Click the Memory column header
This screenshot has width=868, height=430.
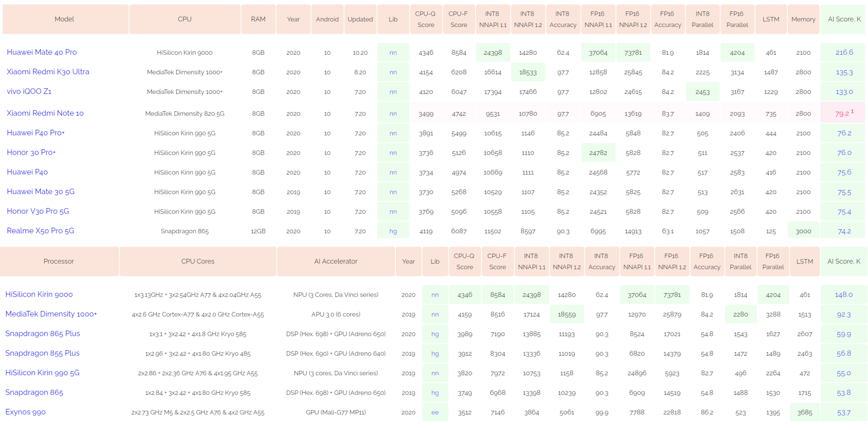(803, 19)
